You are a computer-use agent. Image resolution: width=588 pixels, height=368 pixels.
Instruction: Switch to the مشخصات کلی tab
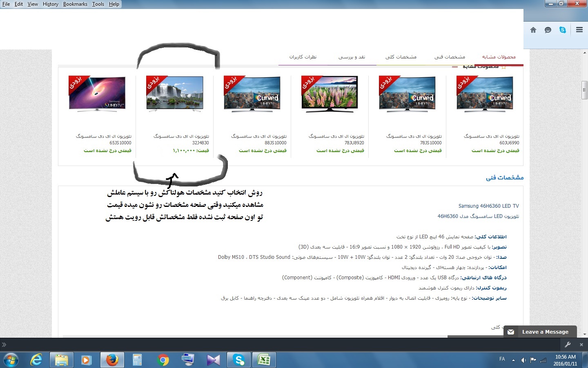click(401, 57)
